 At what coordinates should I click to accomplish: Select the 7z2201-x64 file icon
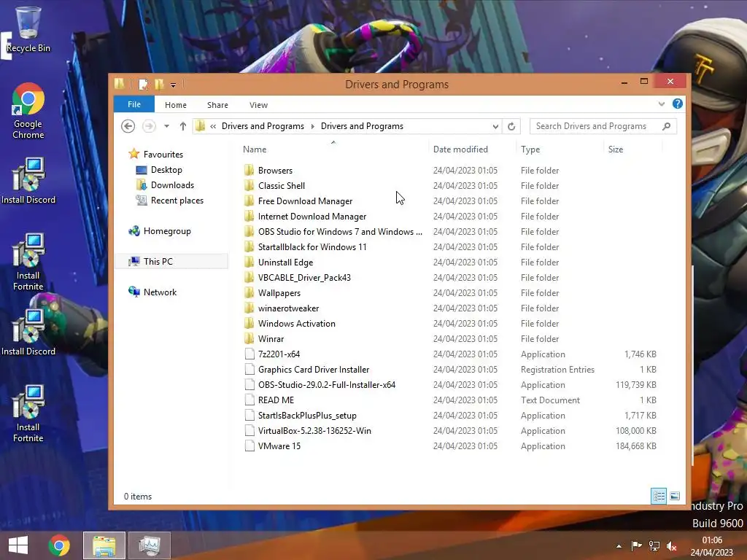(249, 354)
